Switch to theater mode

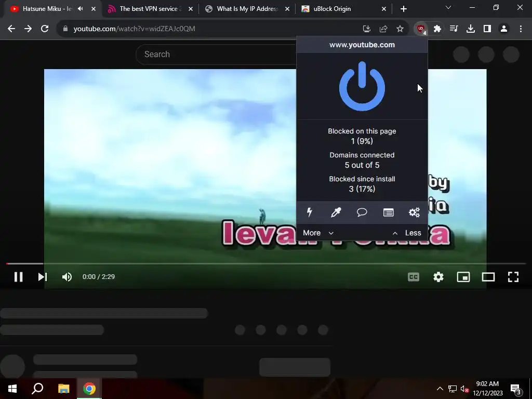pyautogui.click(x=488, y=277)
